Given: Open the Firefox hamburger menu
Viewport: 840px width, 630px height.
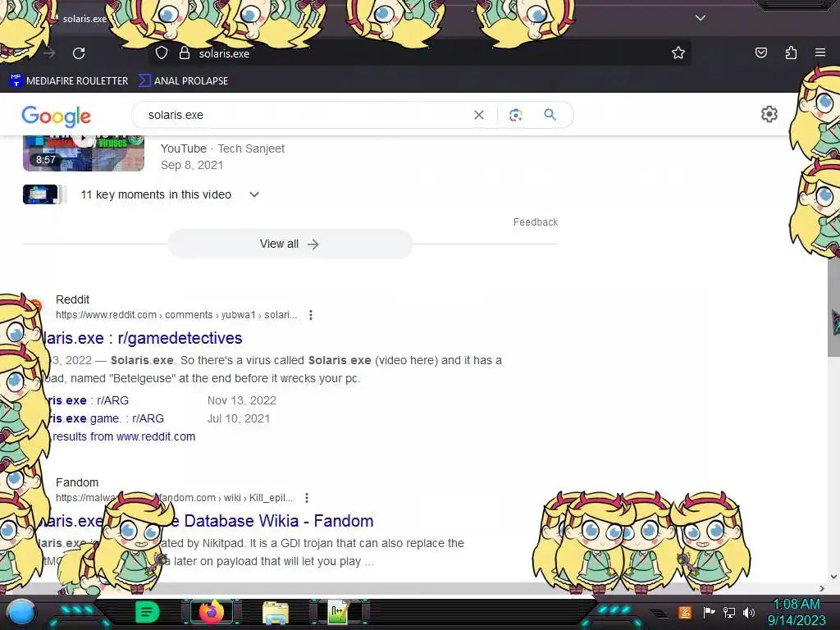Looking at the screenshot, I should click(820, 52).
